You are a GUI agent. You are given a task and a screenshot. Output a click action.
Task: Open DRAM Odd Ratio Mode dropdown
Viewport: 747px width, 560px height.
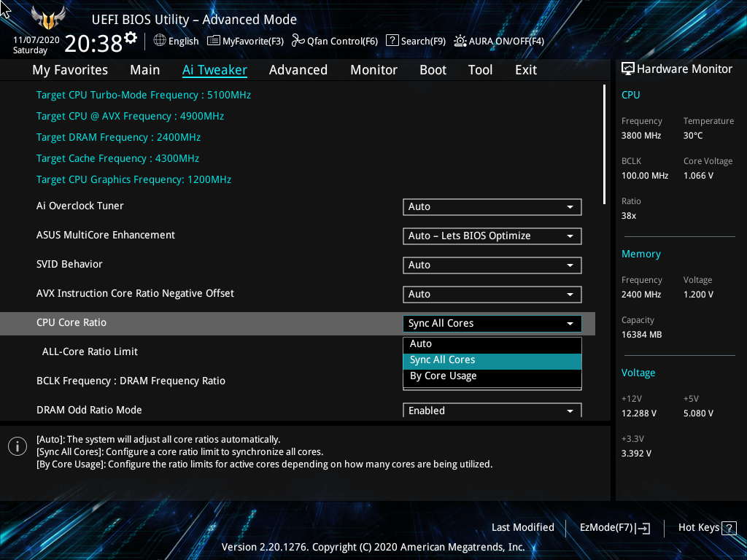pos(492,411)
